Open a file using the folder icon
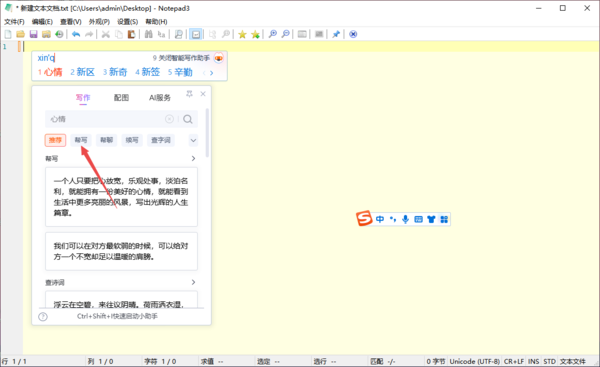The width and height of the screenshot is (600, 367). [21, 34]
